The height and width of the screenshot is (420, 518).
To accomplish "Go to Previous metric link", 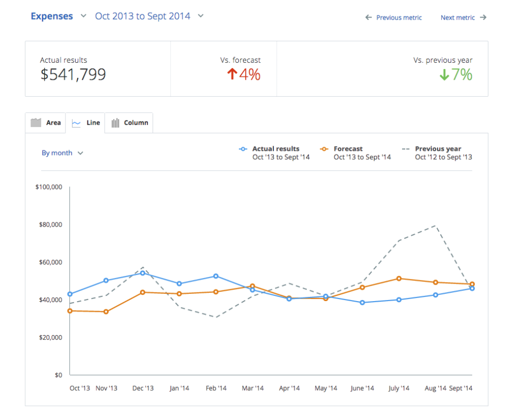I will click(x=399, y=17).
